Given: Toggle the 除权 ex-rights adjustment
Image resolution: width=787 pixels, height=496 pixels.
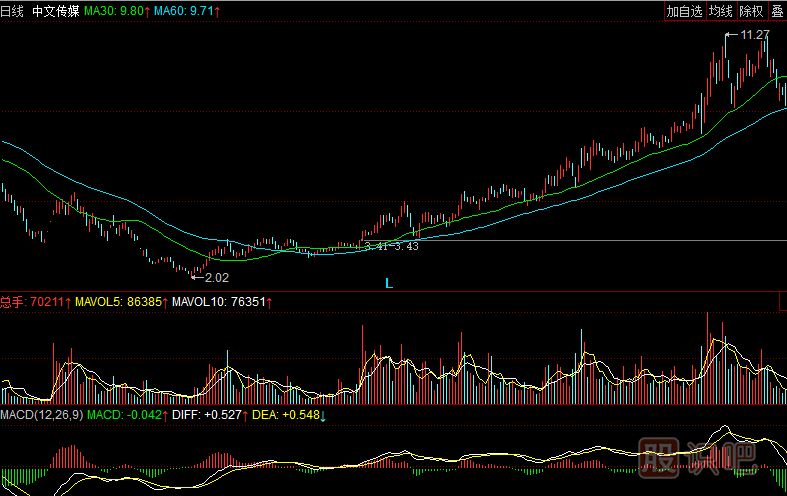Looking at the screenshot, I should [x=751, y=11].
